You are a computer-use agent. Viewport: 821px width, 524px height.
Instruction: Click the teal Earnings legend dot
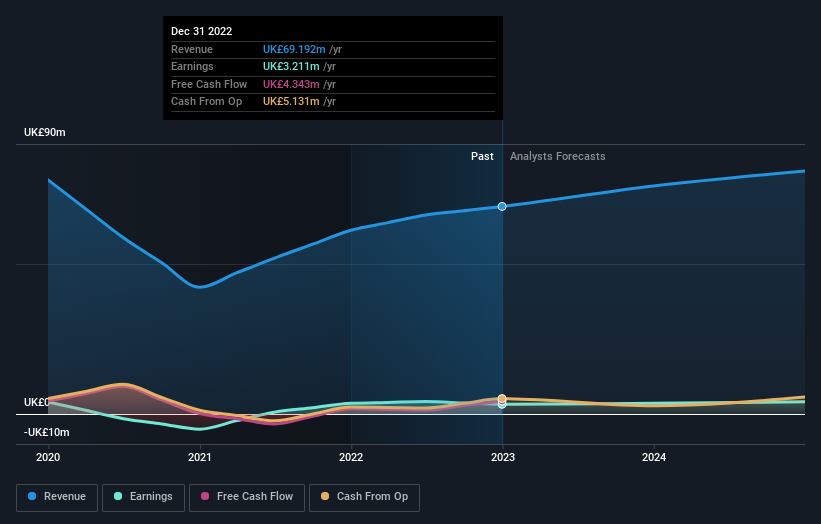tap(118, 496)
